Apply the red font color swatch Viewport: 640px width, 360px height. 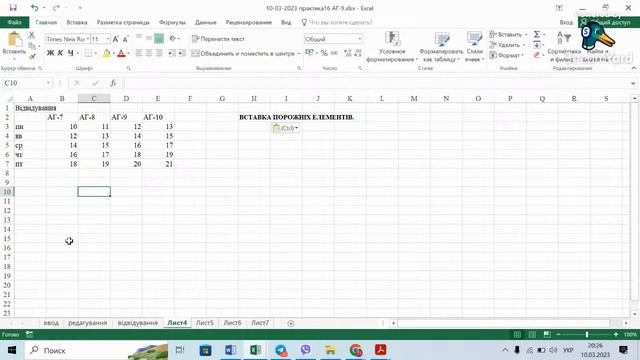[121, 53]
